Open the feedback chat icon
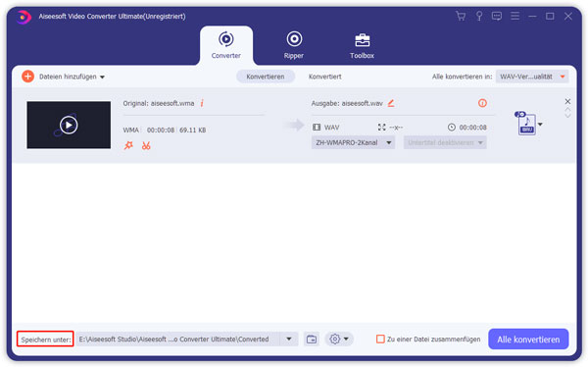The image size is (588, 367). (497, 16)
